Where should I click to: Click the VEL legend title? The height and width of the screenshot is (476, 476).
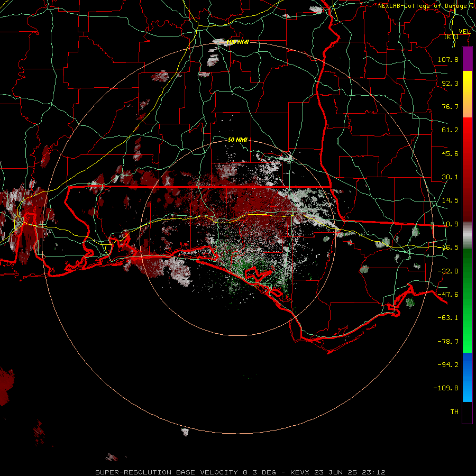(x=464, y=32)
